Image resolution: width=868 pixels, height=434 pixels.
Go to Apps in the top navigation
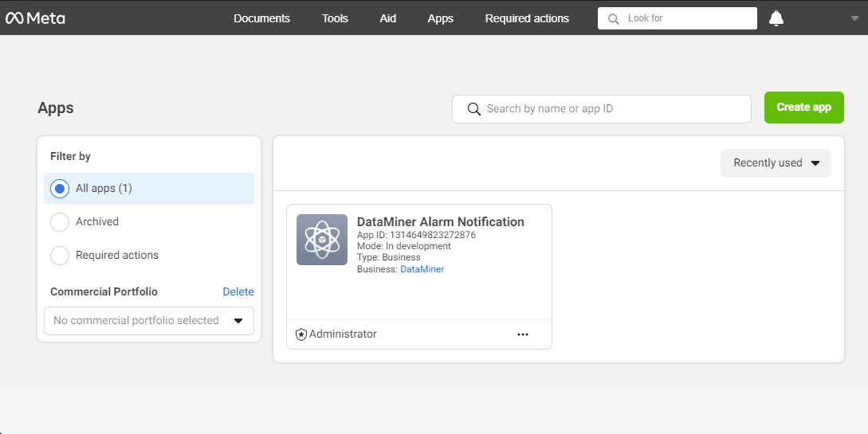pyautogui.click(x=441, y=19)
